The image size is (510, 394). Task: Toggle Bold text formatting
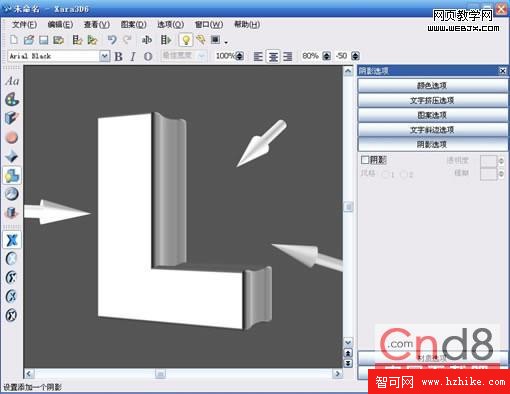point(118,56)
